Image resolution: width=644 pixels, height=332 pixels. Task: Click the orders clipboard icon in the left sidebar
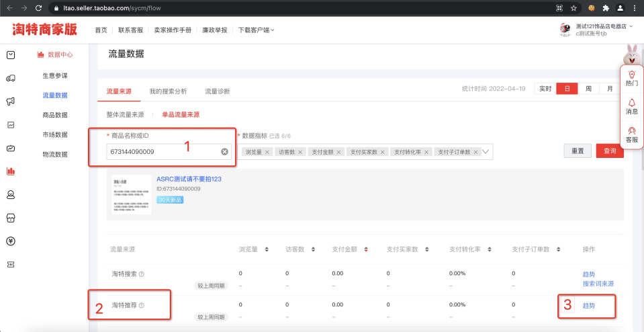coord(11,54)
